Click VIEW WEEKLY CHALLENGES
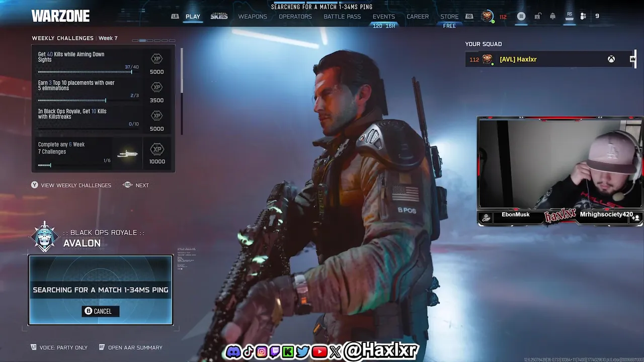 [x=76, y=185]
